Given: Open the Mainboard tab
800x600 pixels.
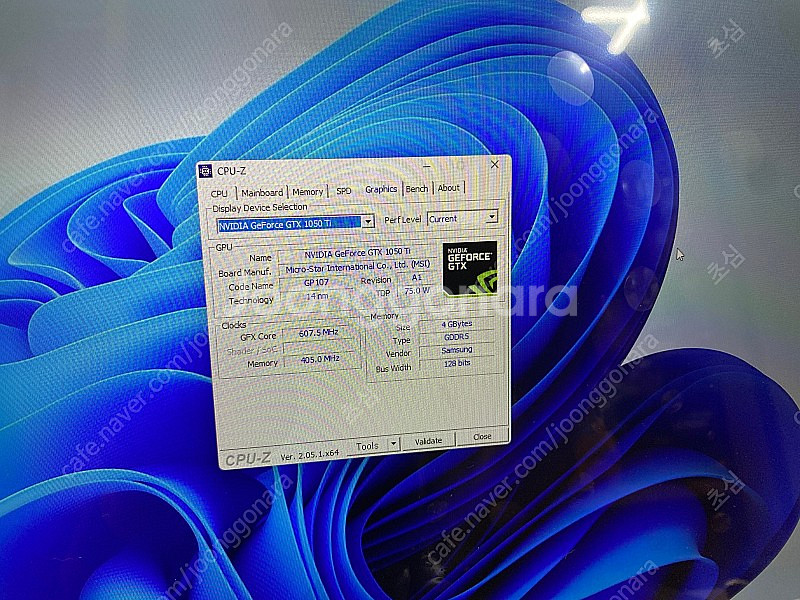Looking at the screenshot, I should [x=262, y=193].
